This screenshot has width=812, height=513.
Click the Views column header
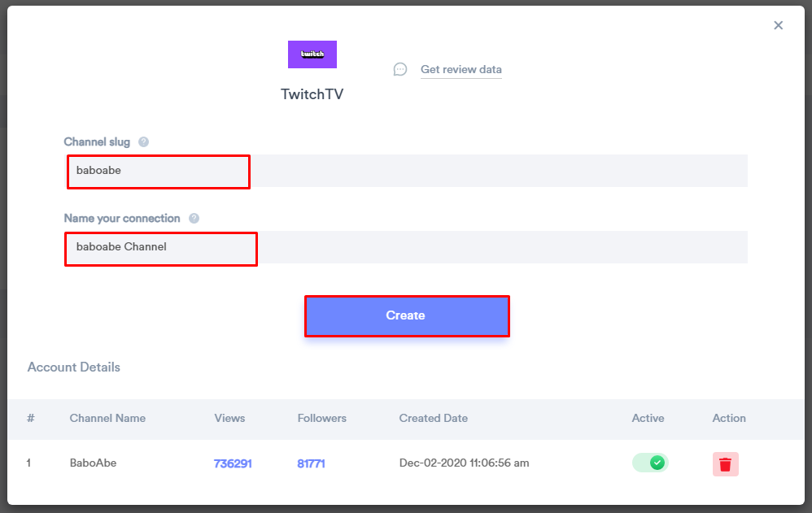pyautogui.click(x=230, y=418)
